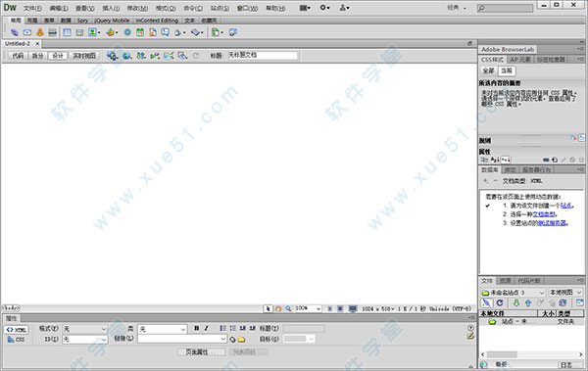This screenshot has height=371, width=588.
Task: Insert an email link
Action: point(27,32)
